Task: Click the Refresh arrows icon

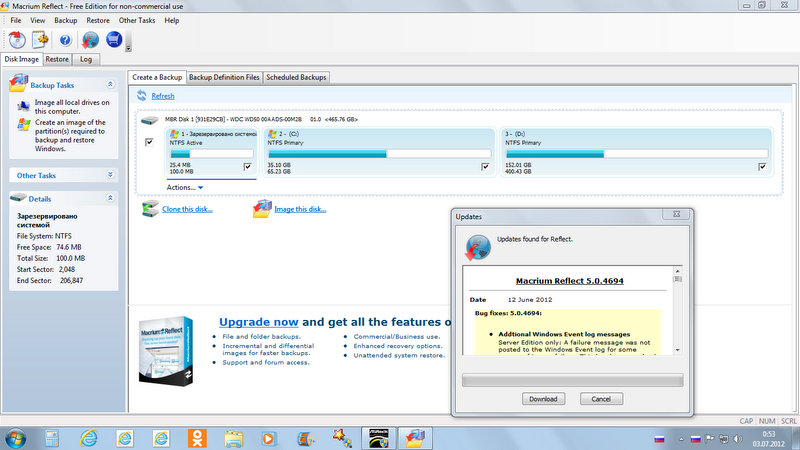Action: tap(142, 95)
